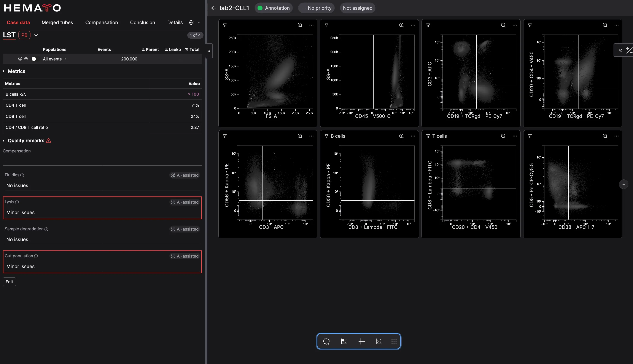The image size is (633, 364).
Task: Click AI-assisted badge next to Fluidics
Action: [x=184, y=175]
